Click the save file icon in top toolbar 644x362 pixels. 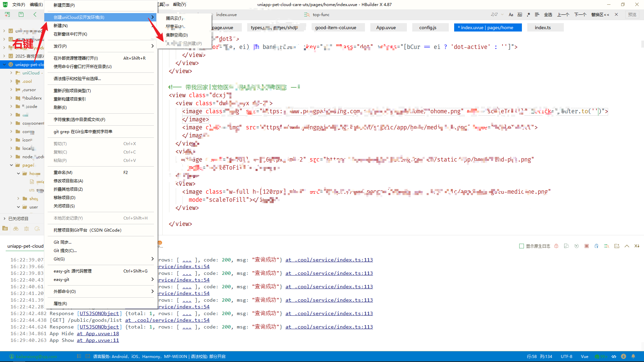pos(21,14)
